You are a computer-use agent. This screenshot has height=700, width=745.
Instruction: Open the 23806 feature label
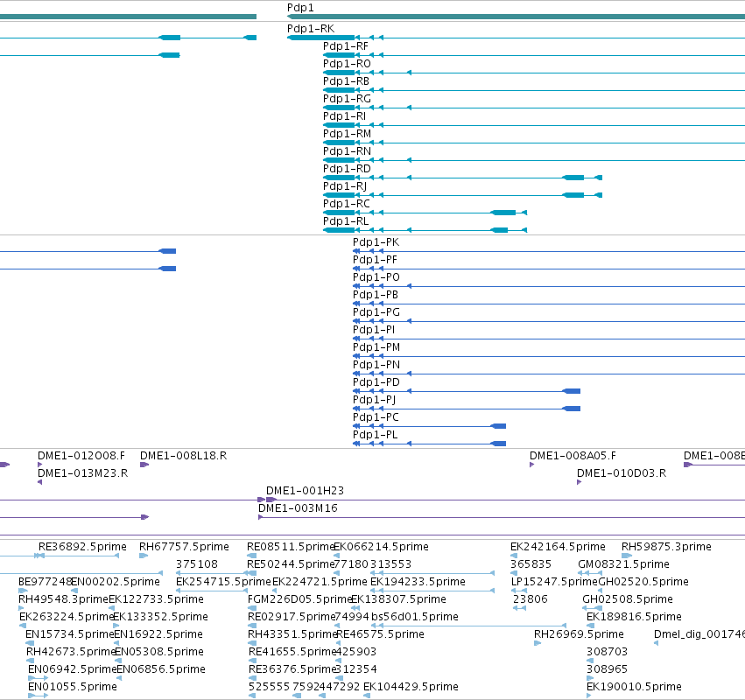click(531, 599)
